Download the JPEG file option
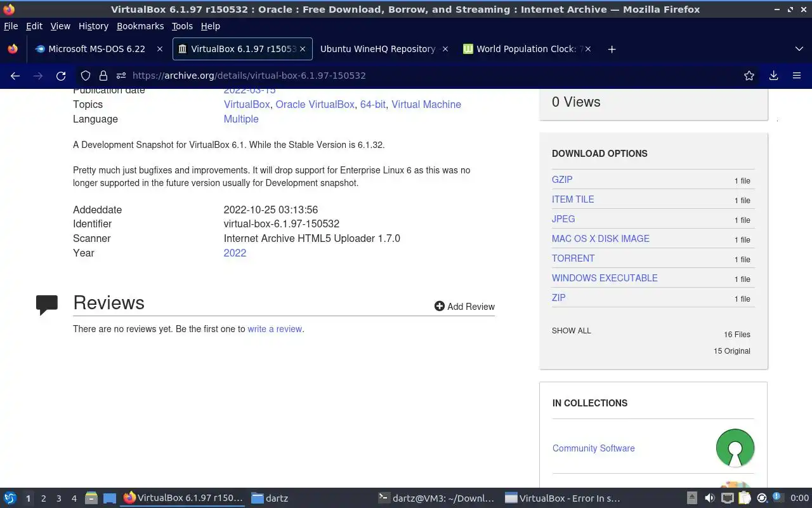Screen dimensions: 812x508 pos(563,219)
